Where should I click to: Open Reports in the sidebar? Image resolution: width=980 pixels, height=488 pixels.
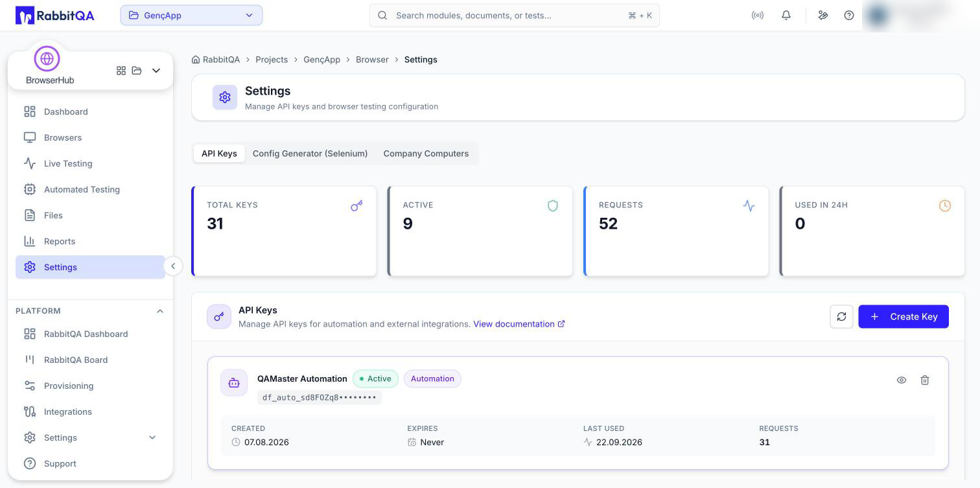(x=90, y=241)
